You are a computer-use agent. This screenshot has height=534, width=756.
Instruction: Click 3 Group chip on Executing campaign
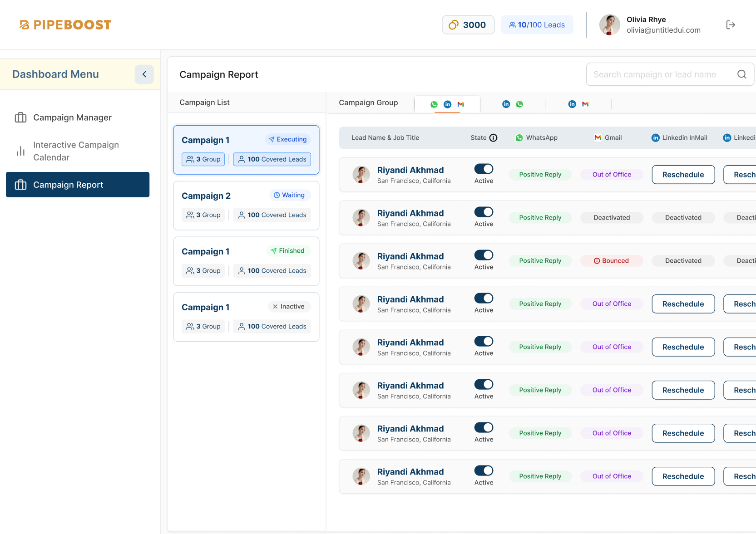pyautogui.click(x=203, y=159)
